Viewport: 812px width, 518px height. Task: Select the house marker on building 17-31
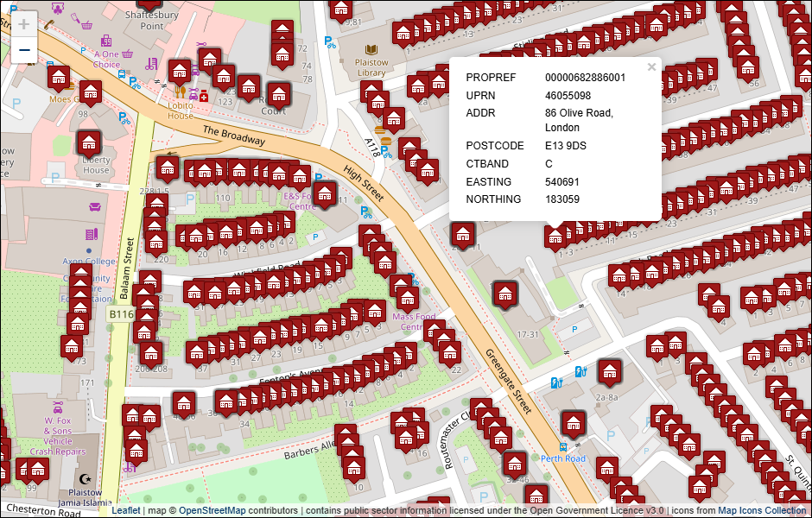click(x=504, y=294)
